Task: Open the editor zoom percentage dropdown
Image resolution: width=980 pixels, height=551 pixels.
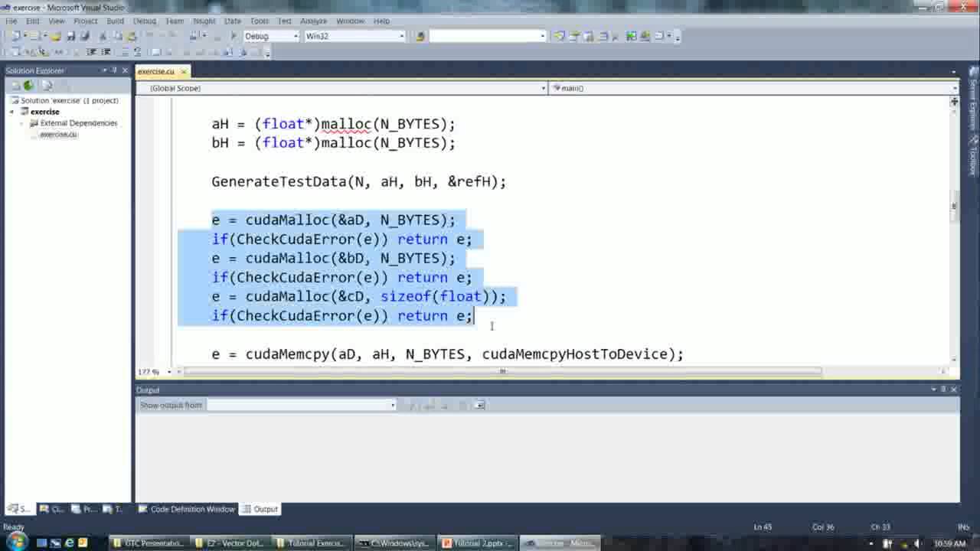Action: point(168,372)
